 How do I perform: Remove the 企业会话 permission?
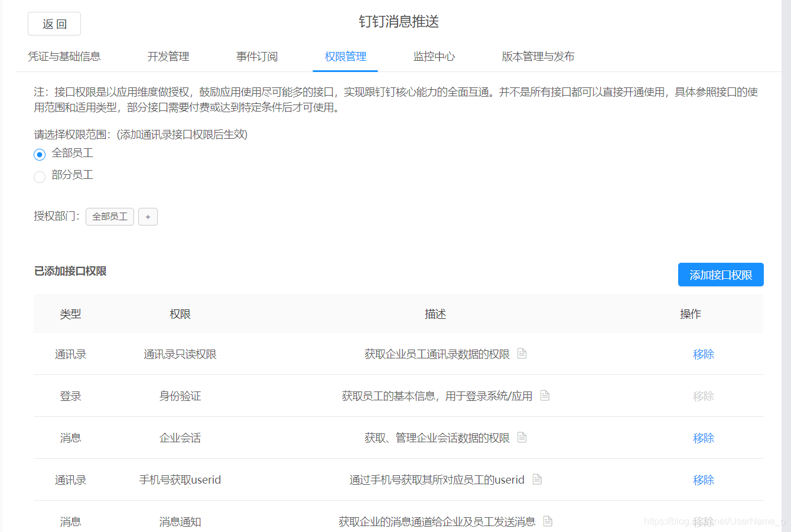(704, 438)
